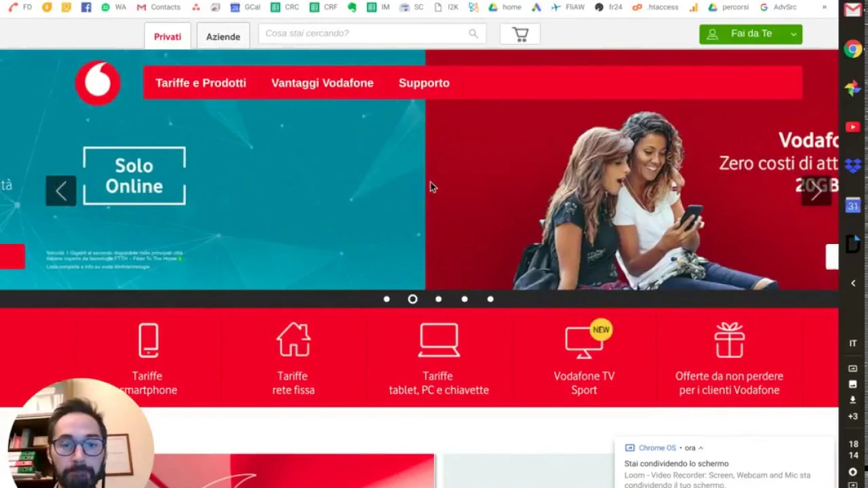Screen dimensions: 868x488
Task: Open the shopping cart icon
Action: [520, 35]
